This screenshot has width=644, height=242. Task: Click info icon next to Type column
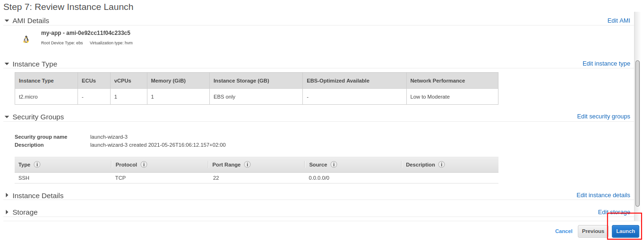click(x=37, y=165)
